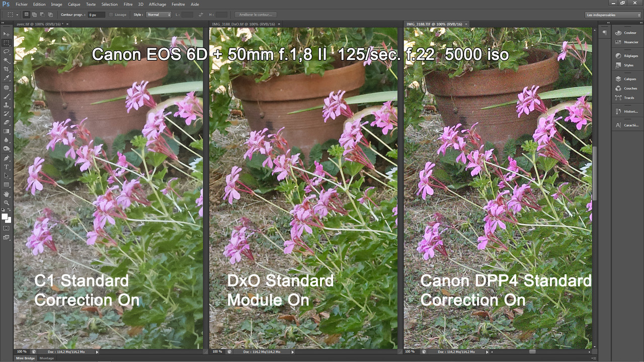Open the Nuancier panel
This screenshot has height=362, width=644.
[x=626, y=42]
